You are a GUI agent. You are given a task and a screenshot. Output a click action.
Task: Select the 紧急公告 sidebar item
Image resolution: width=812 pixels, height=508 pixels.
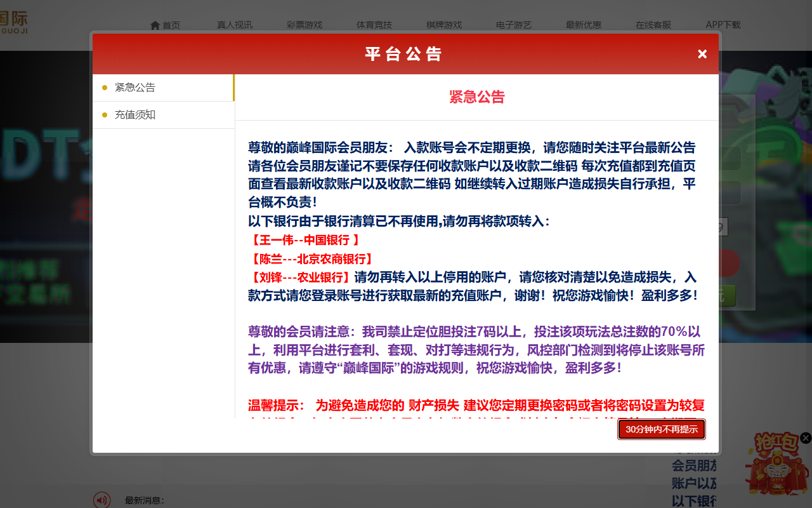point(164,88)
